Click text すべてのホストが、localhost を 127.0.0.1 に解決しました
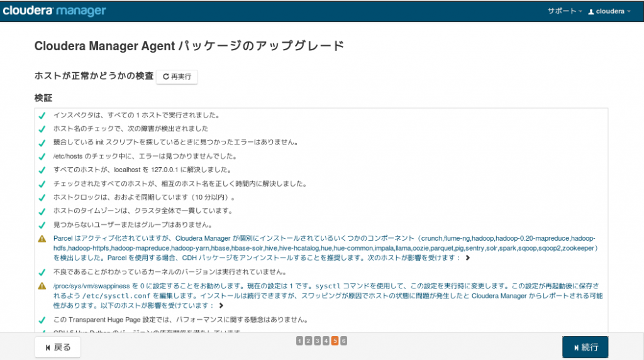The height and width of the screenshot is (360, 644). click(x=143, y=170)
